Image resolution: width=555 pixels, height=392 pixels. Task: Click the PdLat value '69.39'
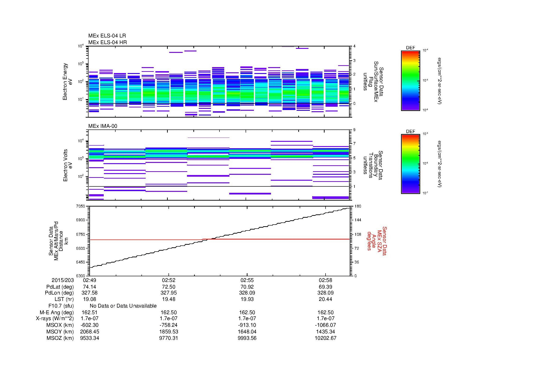(326, 287)
